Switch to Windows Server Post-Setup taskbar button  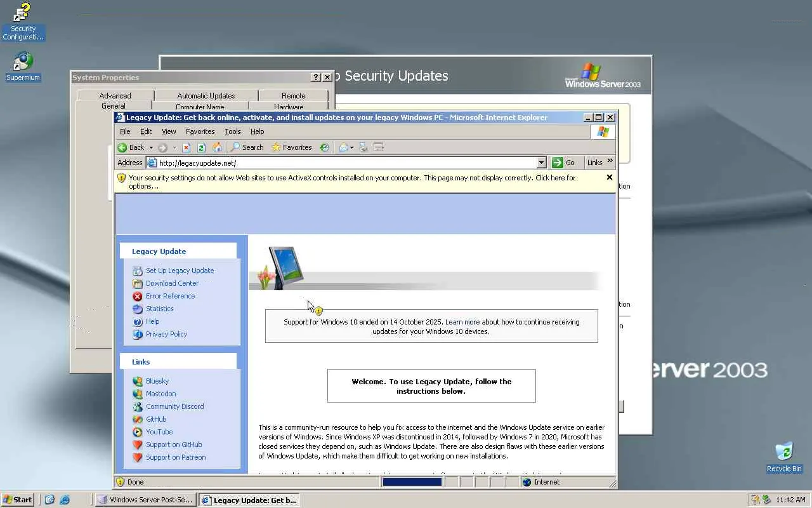pos(145,500)
